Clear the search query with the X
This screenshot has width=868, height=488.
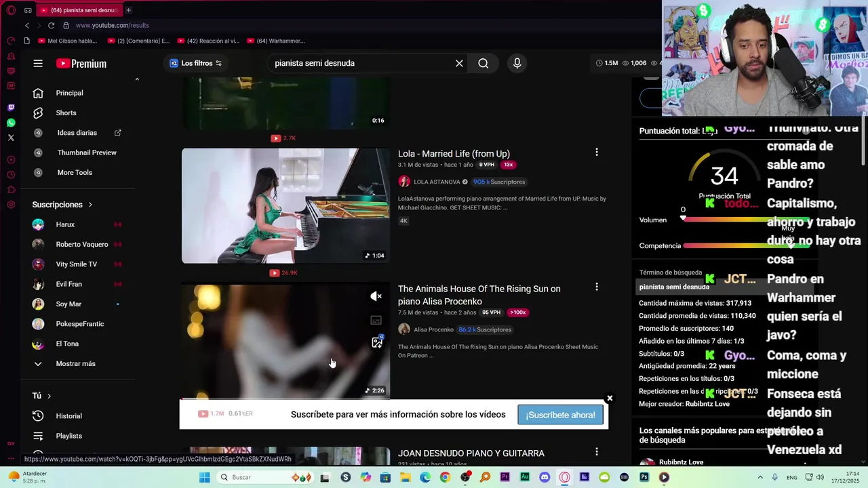pyautogui.click(x=459, y=63)
